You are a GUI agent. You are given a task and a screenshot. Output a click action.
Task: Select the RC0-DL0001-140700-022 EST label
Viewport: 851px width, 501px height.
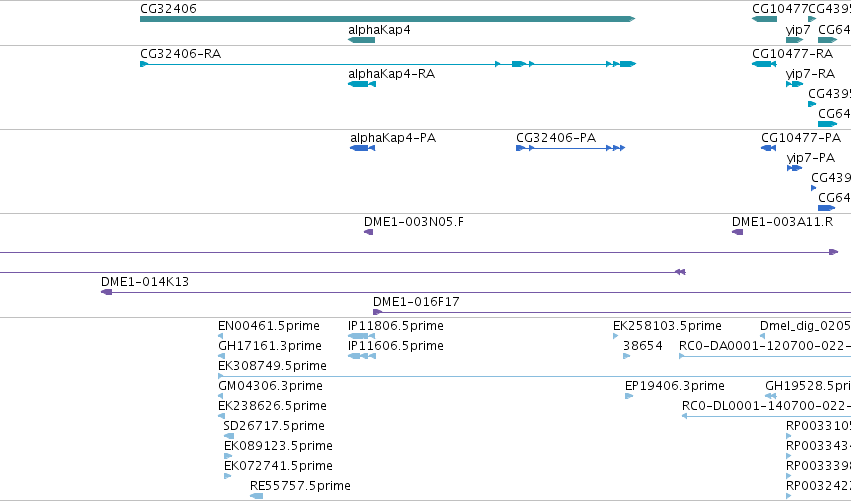[766, 406]
